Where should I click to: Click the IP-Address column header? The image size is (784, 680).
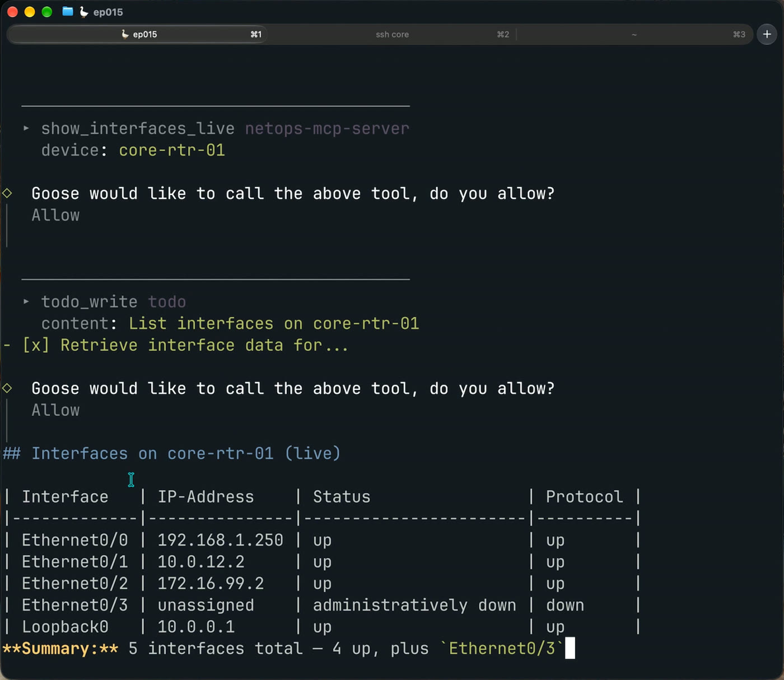coord(206,497)
